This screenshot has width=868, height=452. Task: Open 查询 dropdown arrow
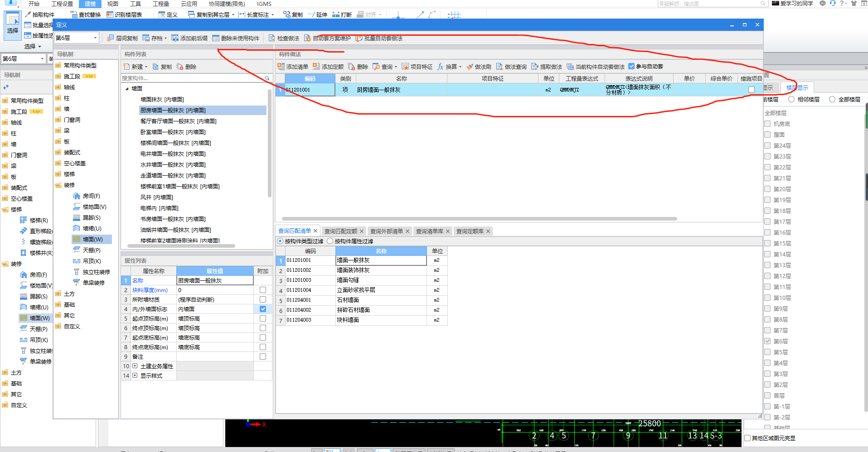click(x=396, y=67)
